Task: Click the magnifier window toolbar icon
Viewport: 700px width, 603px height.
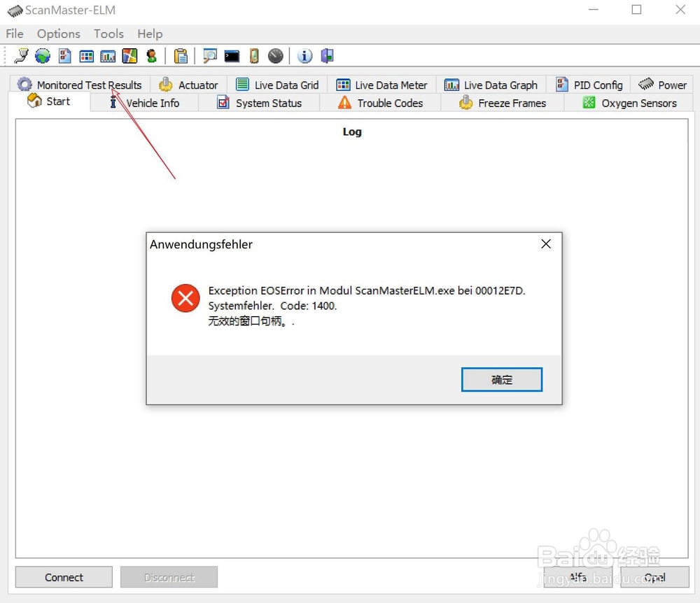Action: pyautogui.click(x=210, y=56)
